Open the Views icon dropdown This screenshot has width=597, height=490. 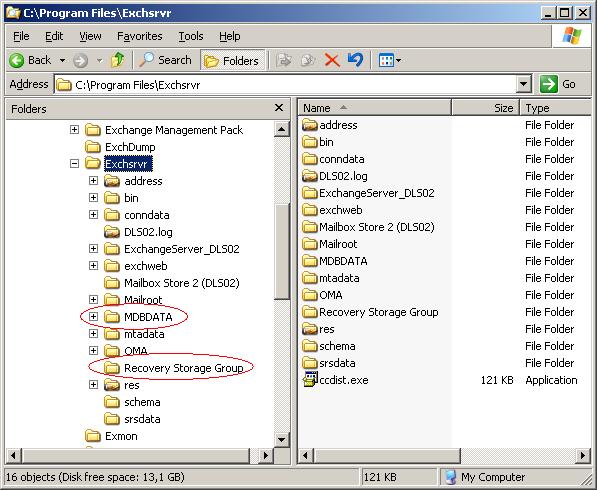389,60
